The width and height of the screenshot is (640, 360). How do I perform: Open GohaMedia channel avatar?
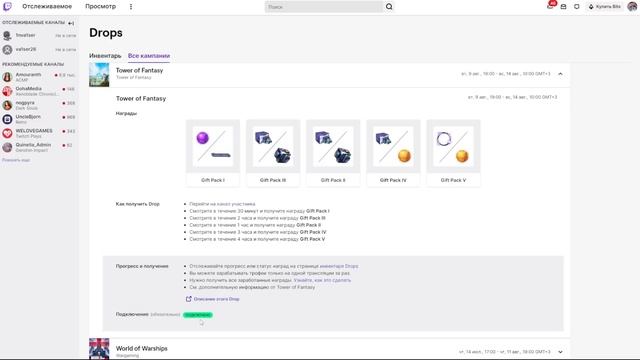tap(7, 91)
